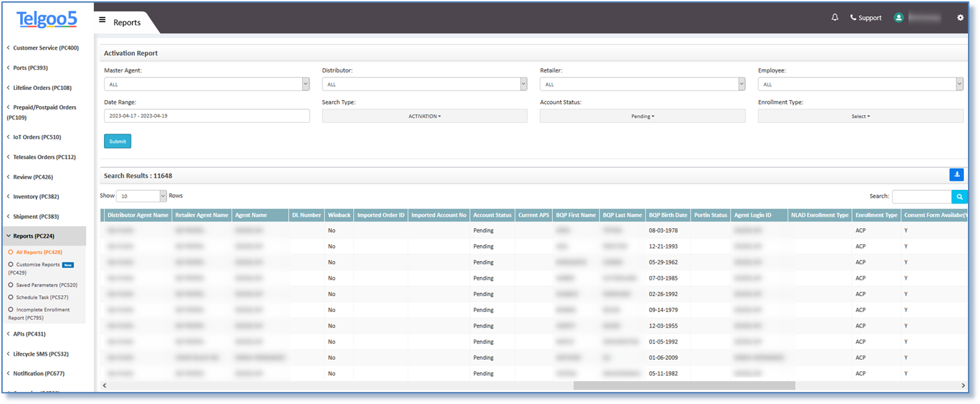Sort by Account Status column header

pyautogui.click(x=493, y=215)
